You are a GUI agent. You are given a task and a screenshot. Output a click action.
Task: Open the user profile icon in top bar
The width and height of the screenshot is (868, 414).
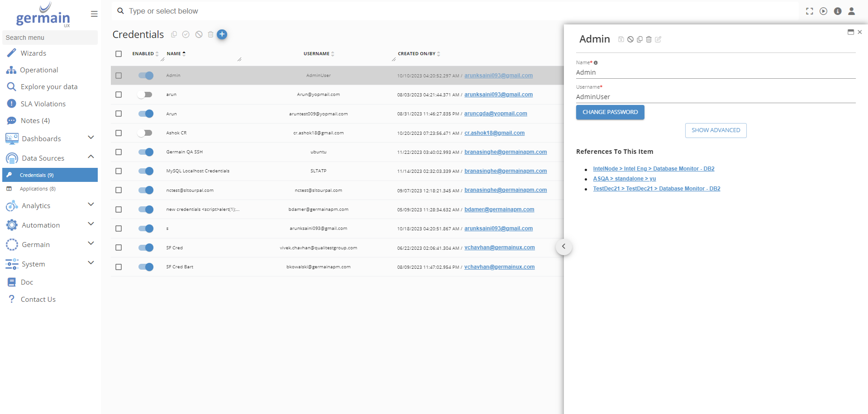point(851,11)
